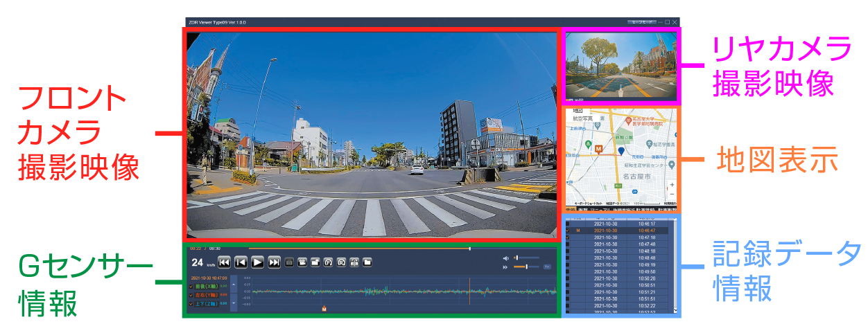Skip to the next file

coord(275,262)
